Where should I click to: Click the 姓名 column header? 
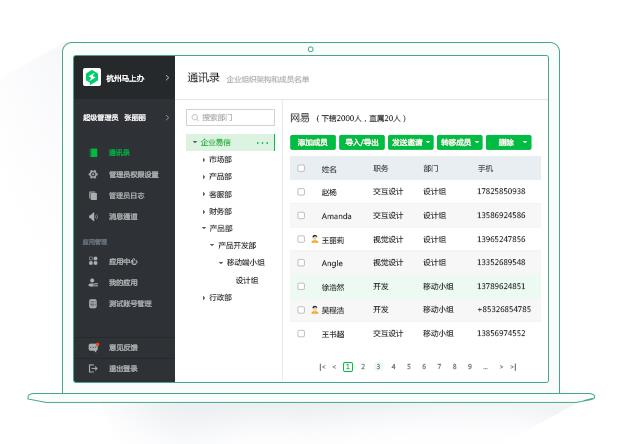[x=329, y=169]
